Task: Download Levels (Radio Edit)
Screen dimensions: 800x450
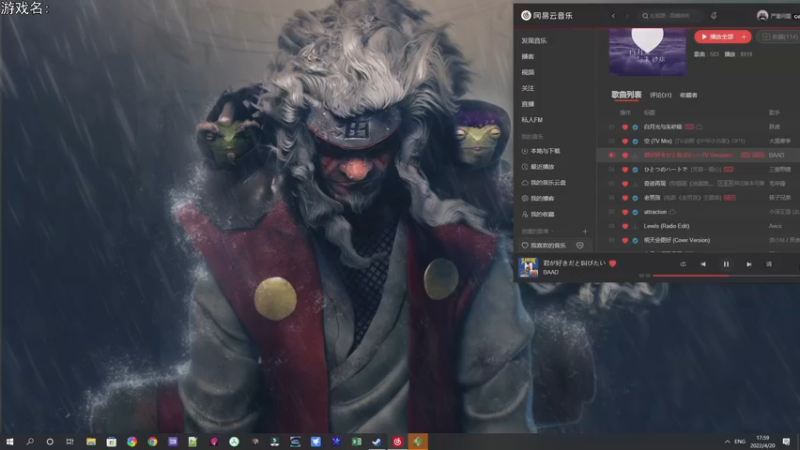Action: (635, 226)
